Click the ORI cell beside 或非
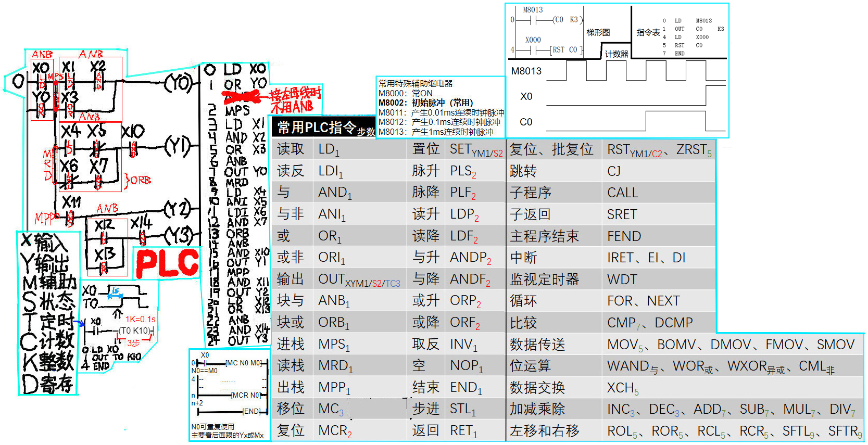Viewport: 868px width, 445px height. 360,258
